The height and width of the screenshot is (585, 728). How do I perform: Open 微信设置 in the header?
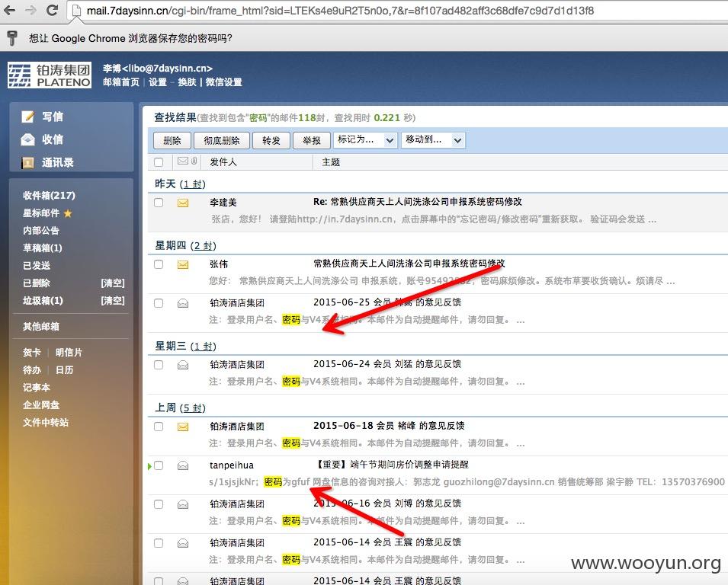(224, 82)
